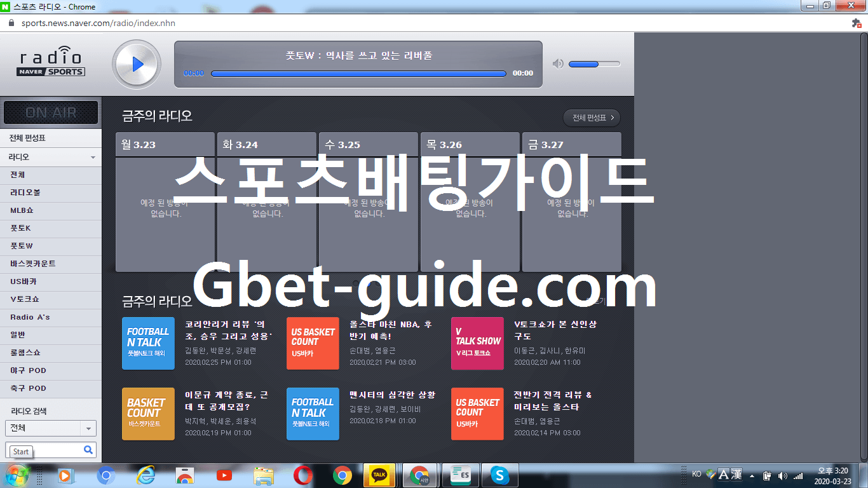Launch Opera from the taskbar
This screenshot has width=868, height=488.
303,475
